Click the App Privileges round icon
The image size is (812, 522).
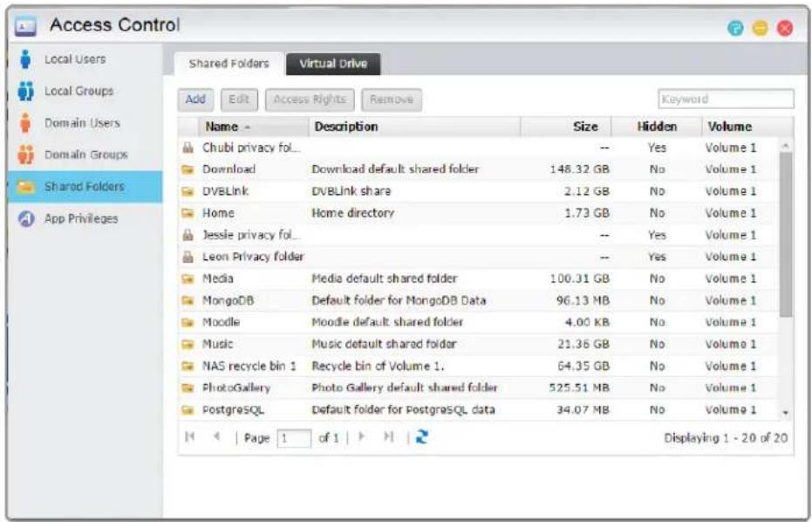(x=26, y=219)
